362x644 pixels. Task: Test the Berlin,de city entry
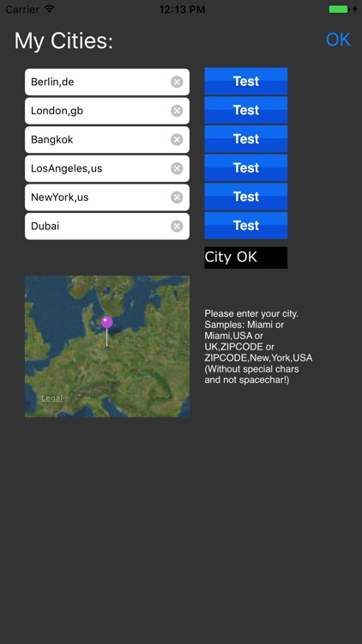tap(246, 82)
